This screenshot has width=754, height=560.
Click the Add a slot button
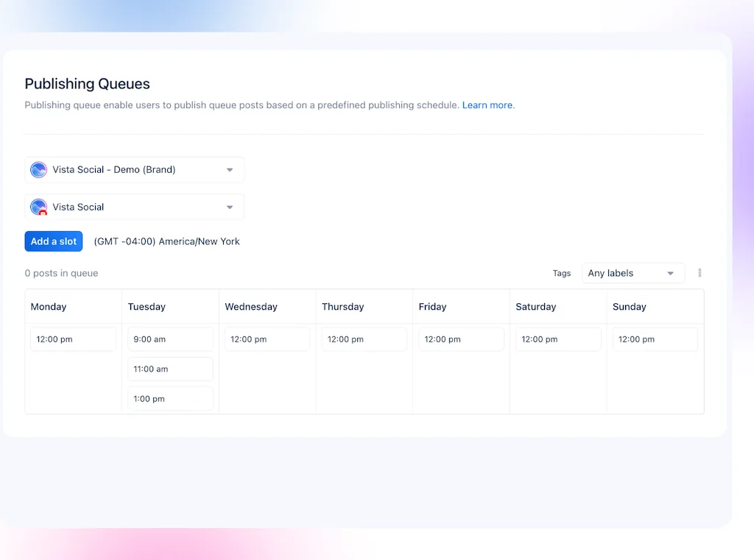click(53, 241)
